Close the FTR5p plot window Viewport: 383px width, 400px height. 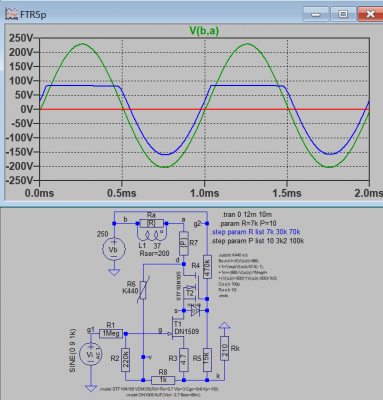[x=370, y=14]
